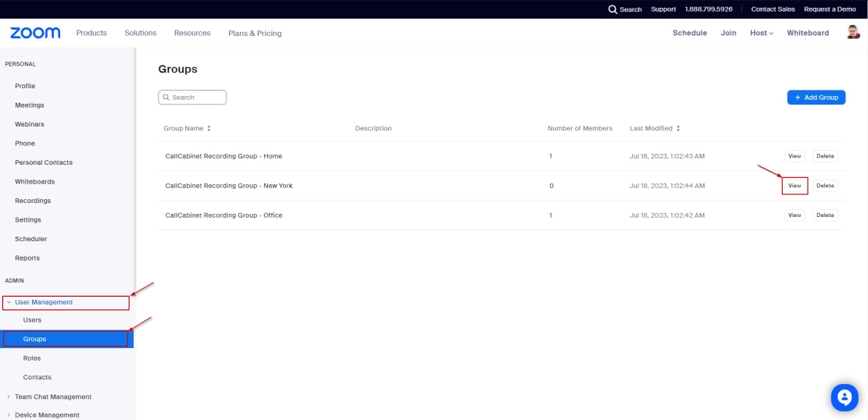Click the Description column header
Screen dimensions: 868x420
pos(373,128)
